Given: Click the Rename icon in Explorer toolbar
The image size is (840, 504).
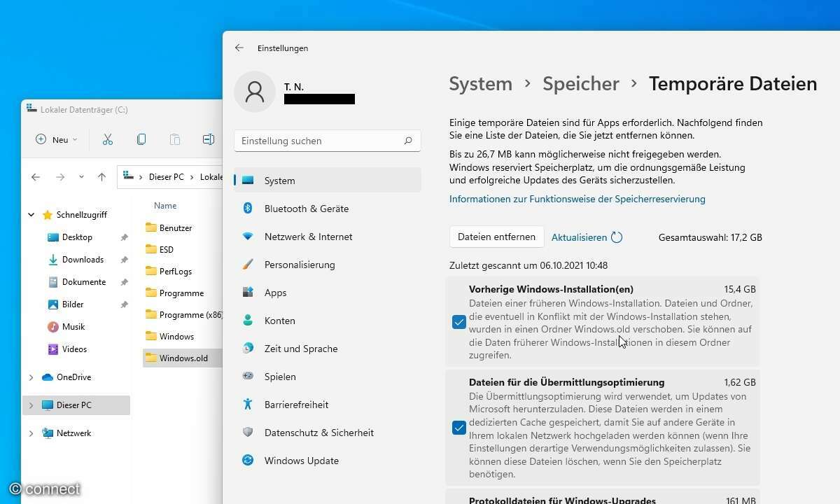Looking at the screenshot, I should point(208,139).
